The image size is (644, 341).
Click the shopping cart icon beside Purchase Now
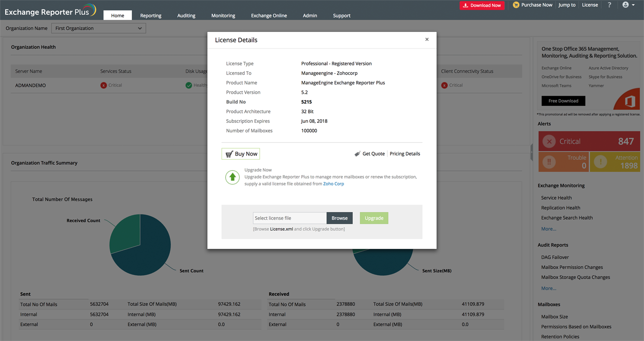tap(516, 5)
